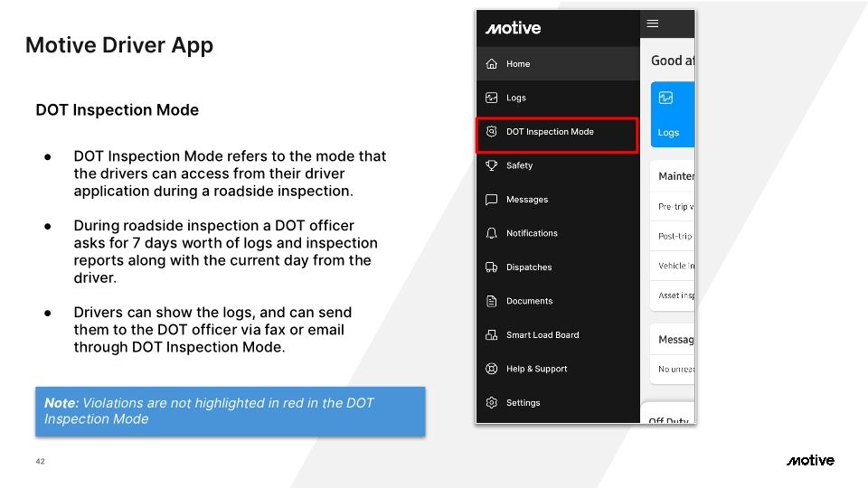The width and height of the screenshot is (868, 488).
Task: Open the Dispatches menu item
Action: coord(558,267)
